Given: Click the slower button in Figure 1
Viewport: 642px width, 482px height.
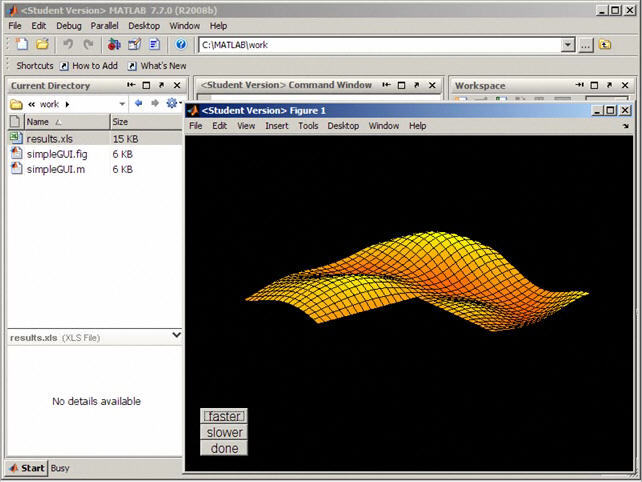Looking at the screenshot, I should click(x=224, y=432).
